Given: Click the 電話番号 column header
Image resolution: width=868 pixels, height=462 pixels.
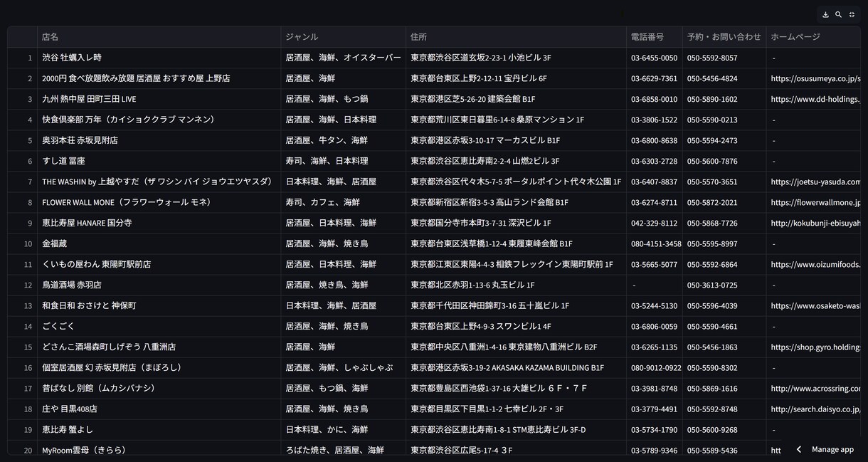Looking at the screenshot, I should (655, 37).
